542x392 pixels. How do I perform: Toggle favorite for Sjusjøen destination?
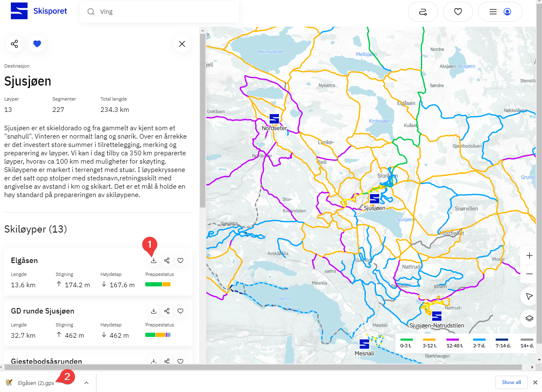[x=37, y=44]
